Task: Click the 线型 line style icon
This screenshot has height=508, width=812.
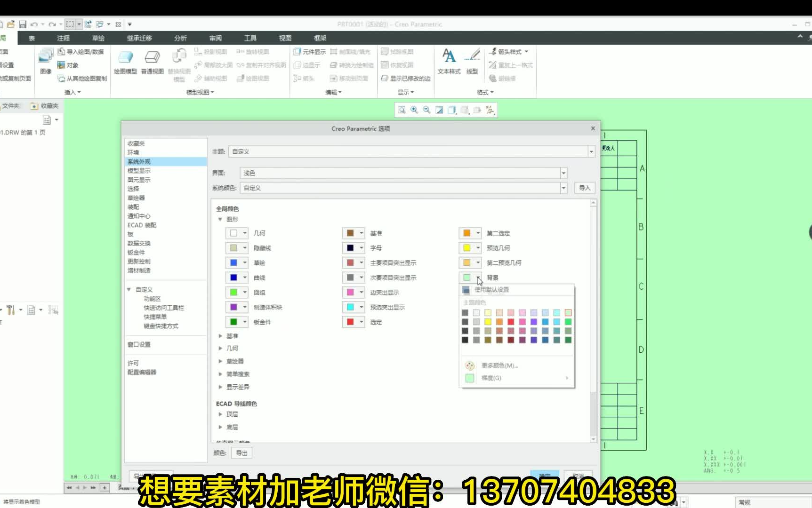Action: pyautogui.click(x=472, y=56)
